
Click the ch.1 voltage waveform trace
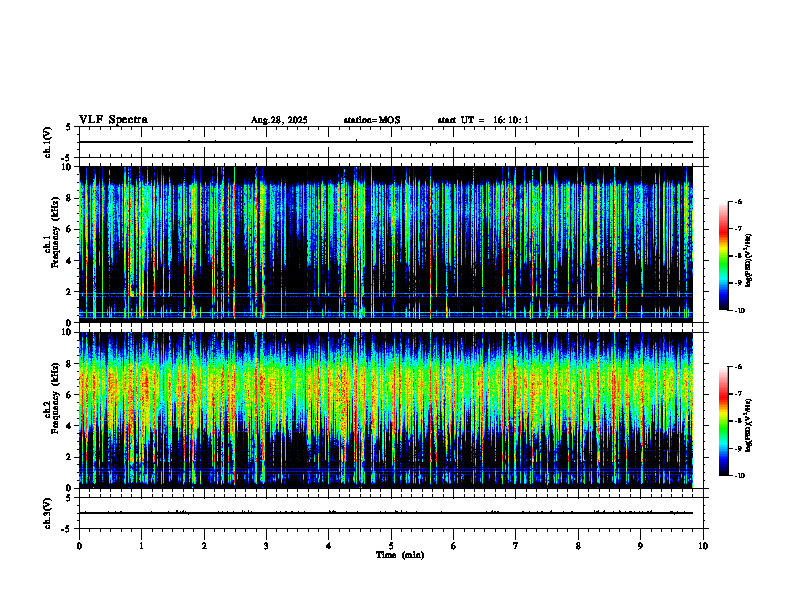tap(386, 142)
